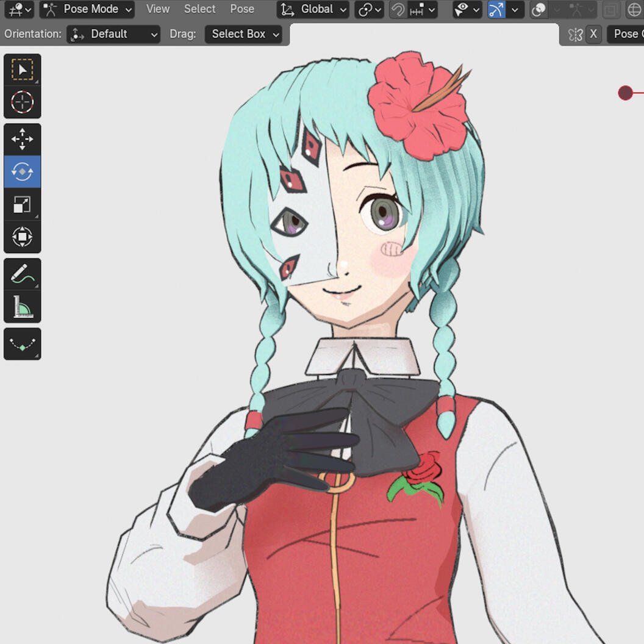Toggle X-axis mirror button
Viewport: 644px width, 644px height.
tap(593, 34)
